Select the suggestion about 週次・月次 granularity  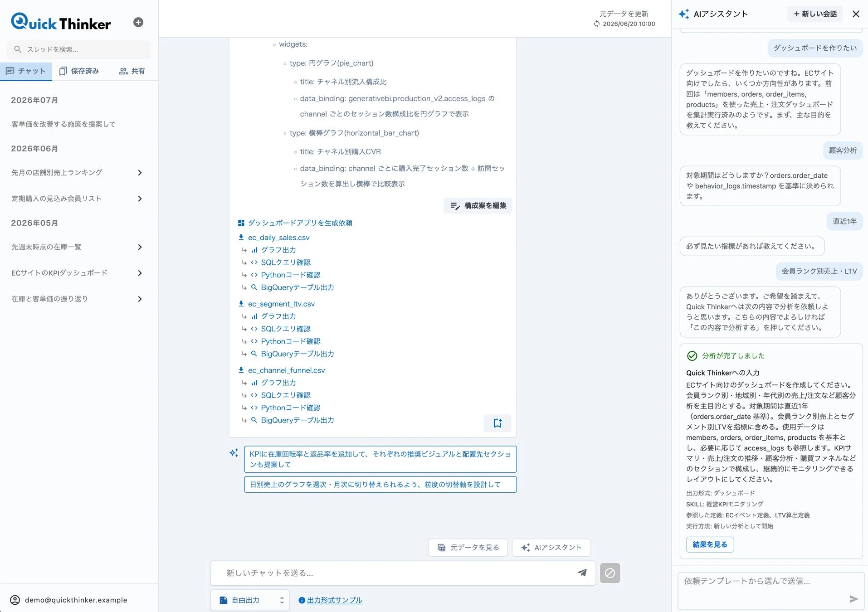[x=380, y=484]
